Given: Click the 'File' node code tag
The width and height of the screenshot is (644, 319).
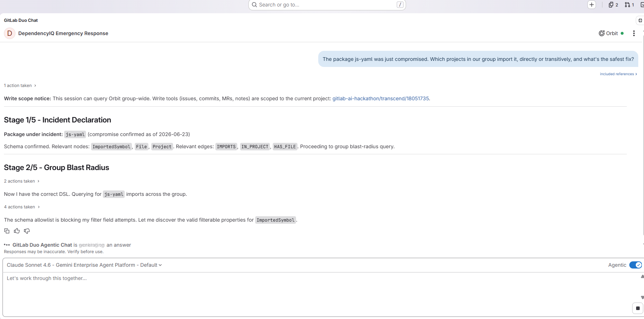Looking at the screenshot, I should click(142, 146).
